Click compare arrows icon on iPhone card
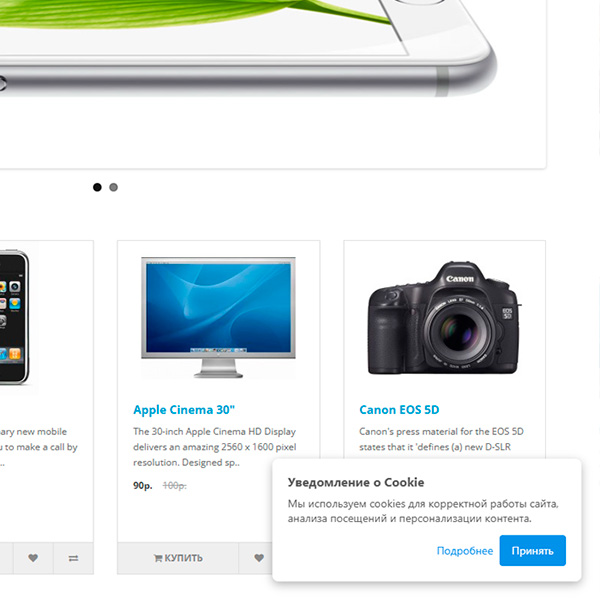Viewport: 600px width, 600px height. coord(73,558)
